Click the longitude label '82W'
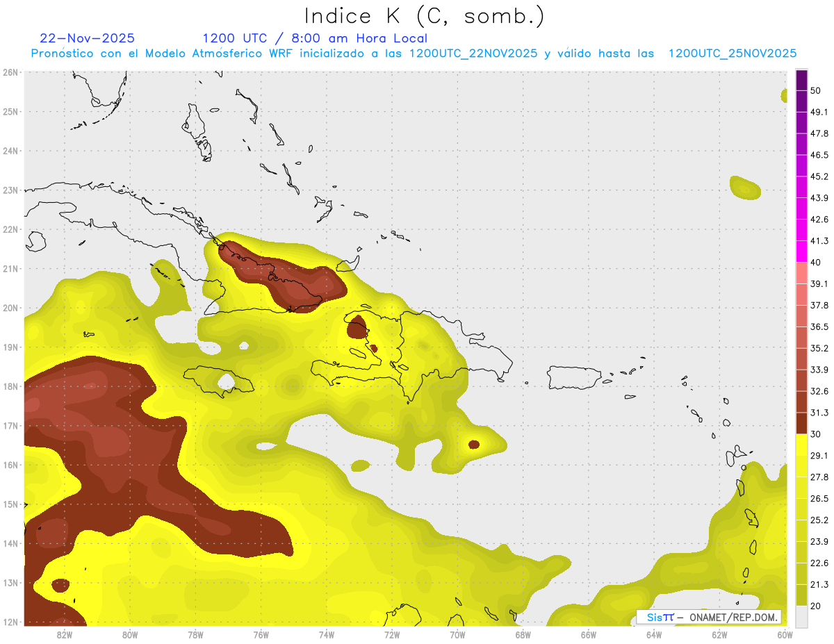Image resolution: width=834 pixels, height=644 pixels. tap(64, 634)
